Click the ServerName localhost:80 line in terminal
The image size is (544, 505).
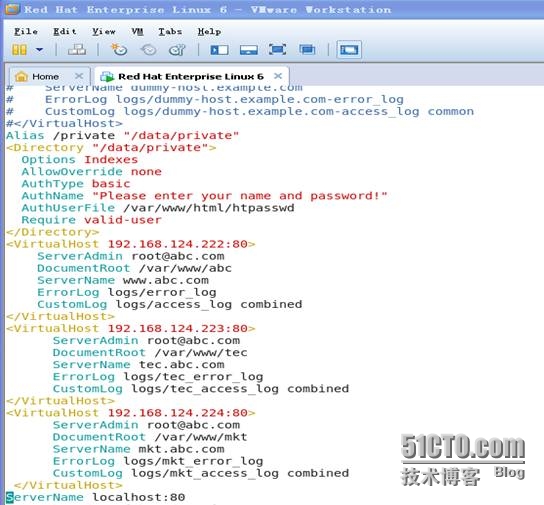coord(96,497)
